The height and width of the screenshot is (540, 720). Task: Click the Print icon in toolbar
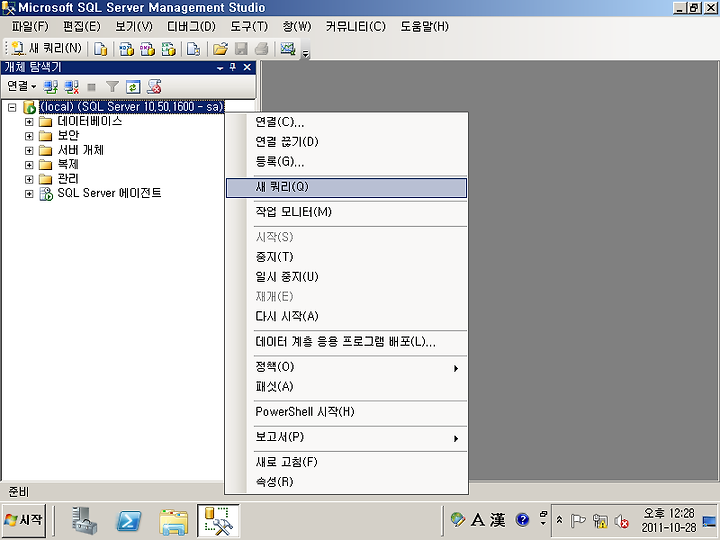262,49
